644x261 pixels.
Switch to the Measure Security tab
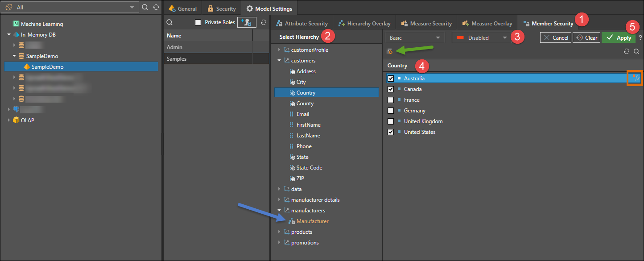click(426, 23)
